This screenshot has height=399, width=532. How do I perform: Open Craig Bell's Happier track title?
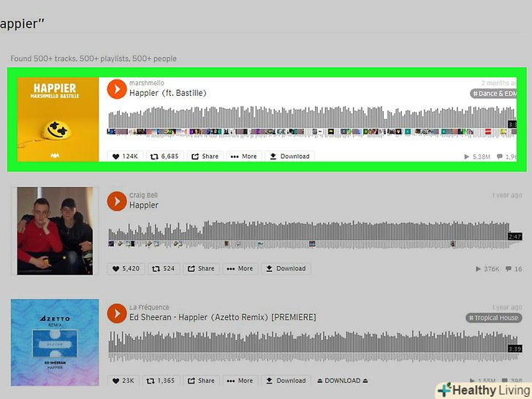click(144, 205)
